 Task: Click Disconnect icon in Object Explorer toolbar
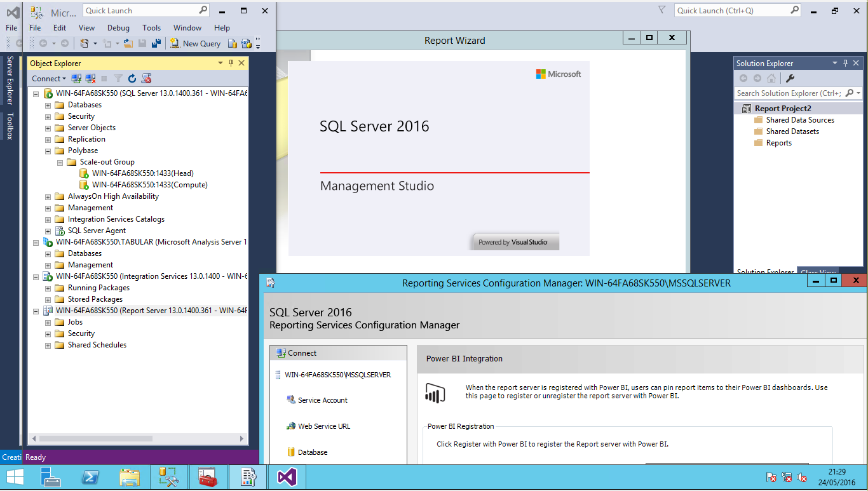(91, 78)
